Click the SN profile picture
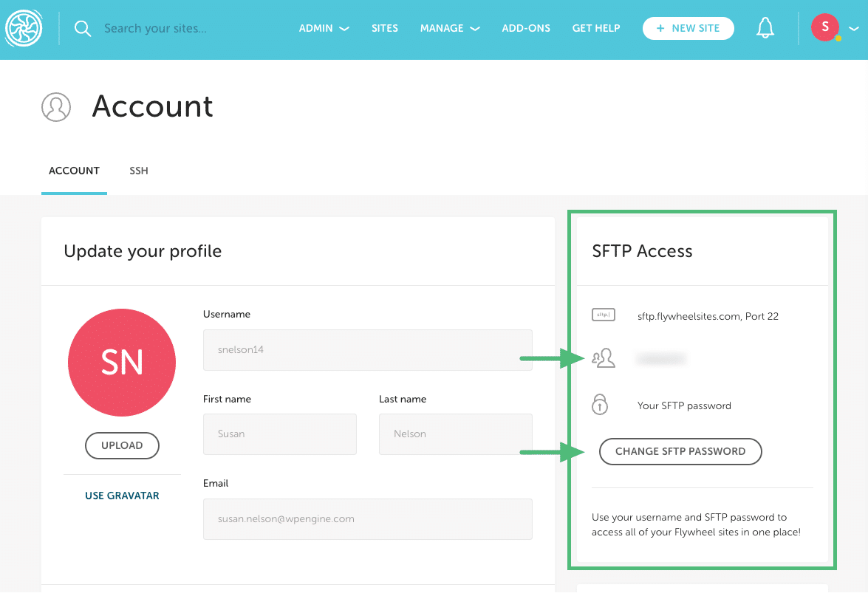 (x=122, y=363)
